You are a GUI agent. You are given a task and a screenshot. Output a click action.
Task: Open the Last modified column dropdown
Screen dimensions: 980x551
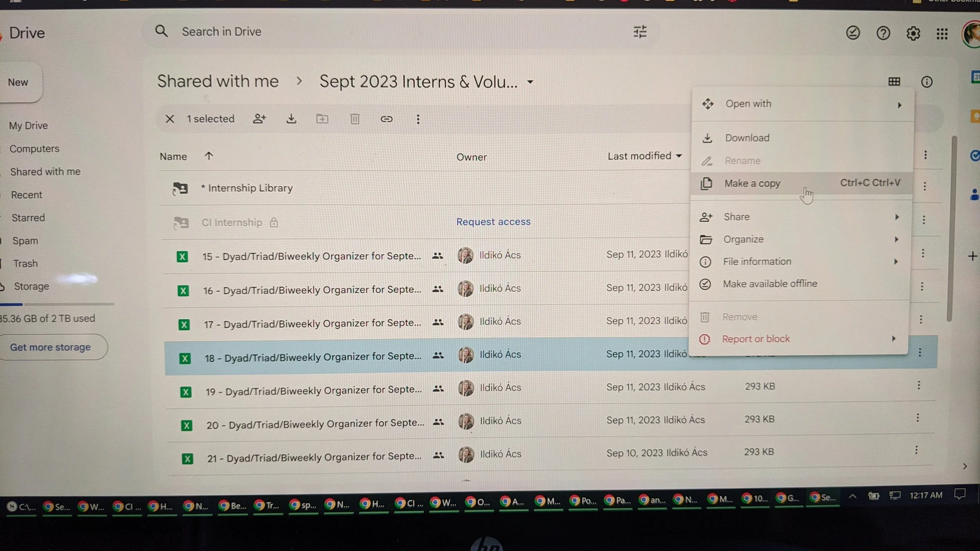[x=679, y=156]
